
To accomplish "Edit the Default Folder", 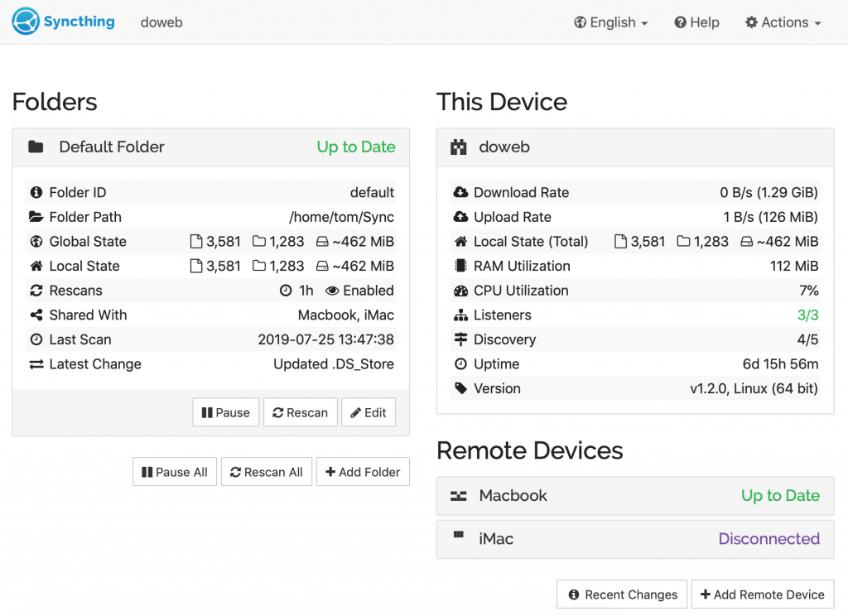I will coord(369,412).
